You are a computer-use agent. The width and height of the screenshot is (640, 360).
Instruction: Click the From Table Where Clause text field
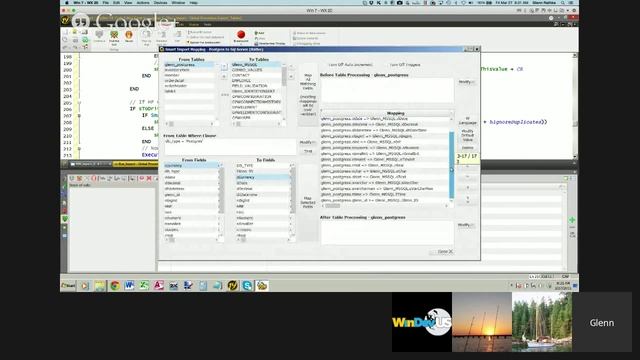click(230, 147)
